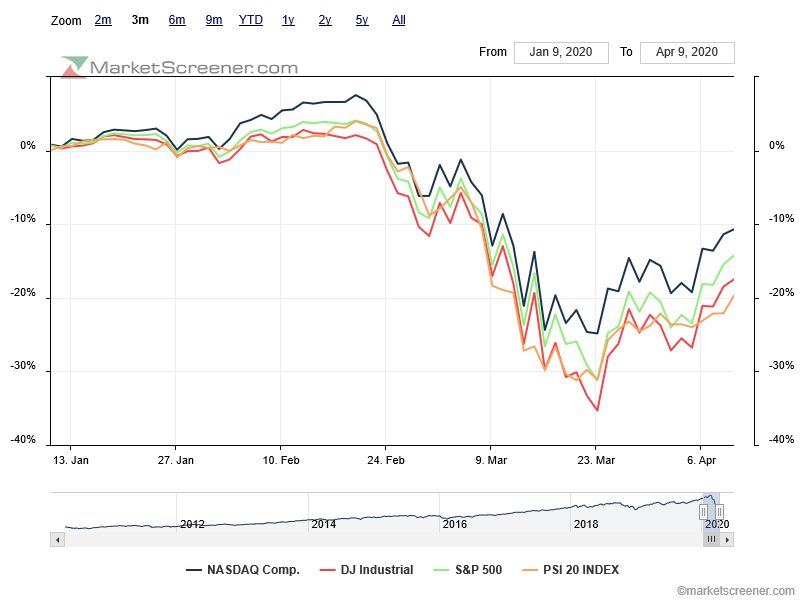This screenshot has height=600, width=805.
Task: Toggle PSI 20 INDEX series in legend
Action: [570, 570]
